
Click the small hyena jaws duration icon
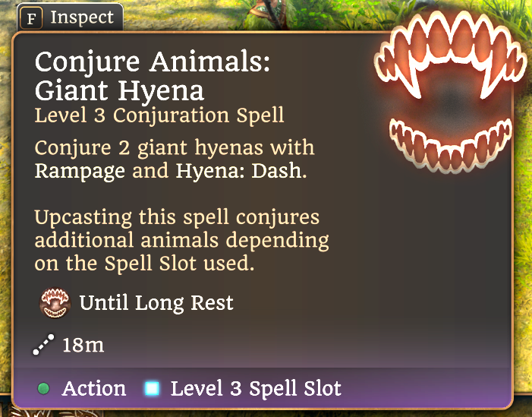(x=53, y=304)
